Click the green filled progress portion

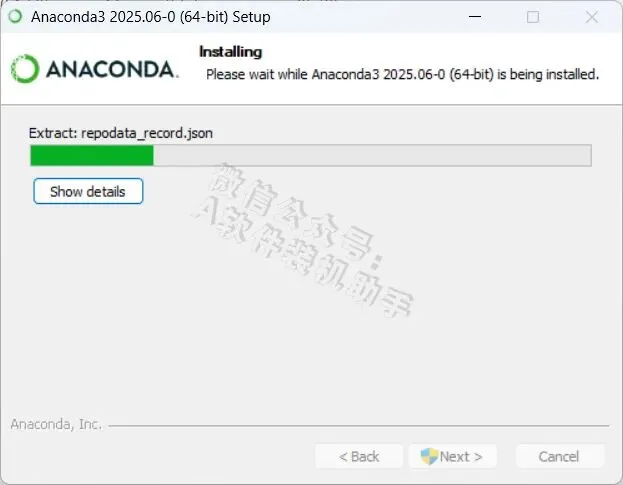click(92, 155)
